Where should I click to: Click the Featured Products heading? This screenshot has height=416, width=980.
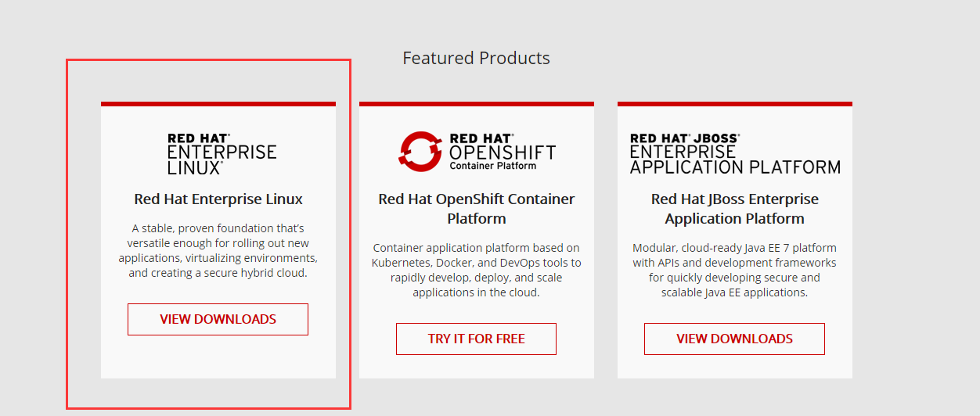(x=476, y=58)
